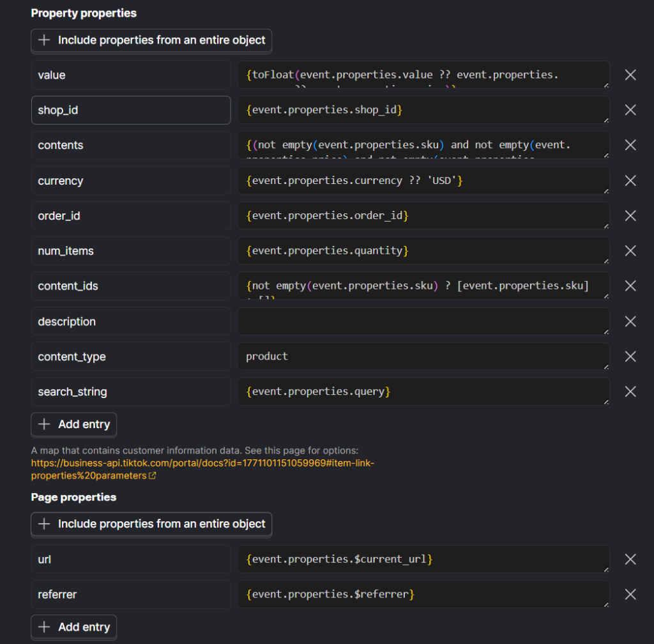Screen dimensions: 654x644
Task: Remove the search_string property row
Action: pos(630,392)
